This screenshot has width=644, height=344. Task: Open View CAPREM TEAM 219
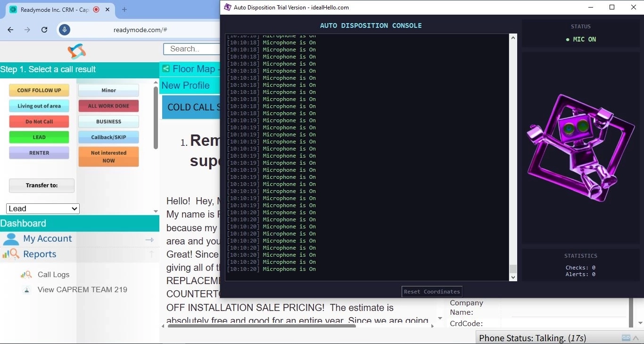(x=82, y=290)
